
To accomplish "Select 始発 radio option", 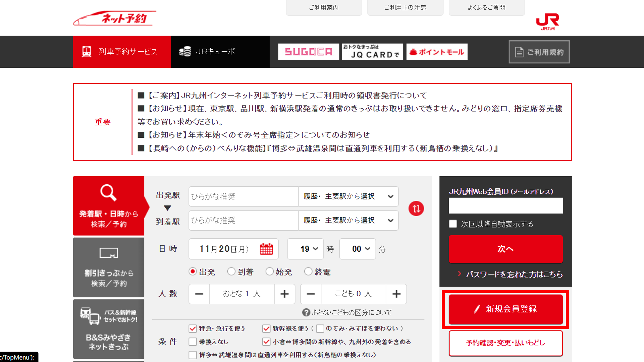I will (269, 271).
